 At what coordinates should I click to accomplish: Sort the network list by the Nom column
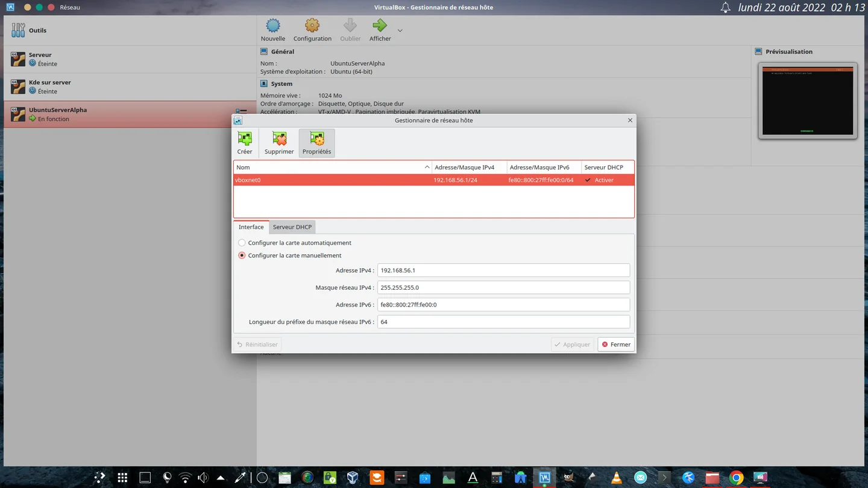click(x=333, y=167)
